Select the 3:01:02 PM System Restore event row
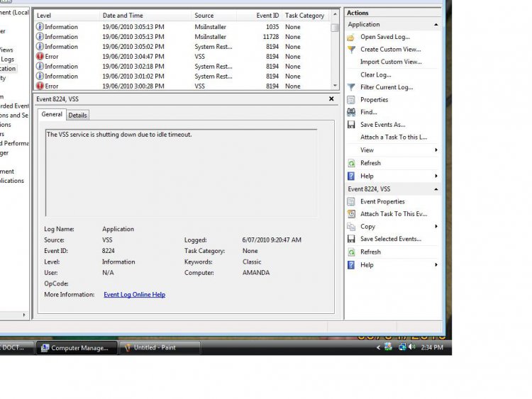Viewport: 532px width, 399px height. [182, 76]
